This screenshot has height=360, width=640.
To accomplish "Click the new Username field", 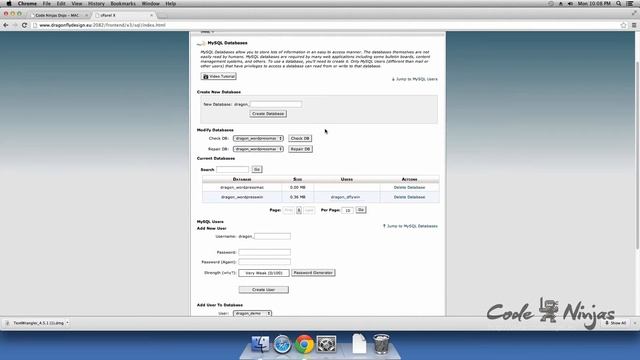I will coord(272,236).
